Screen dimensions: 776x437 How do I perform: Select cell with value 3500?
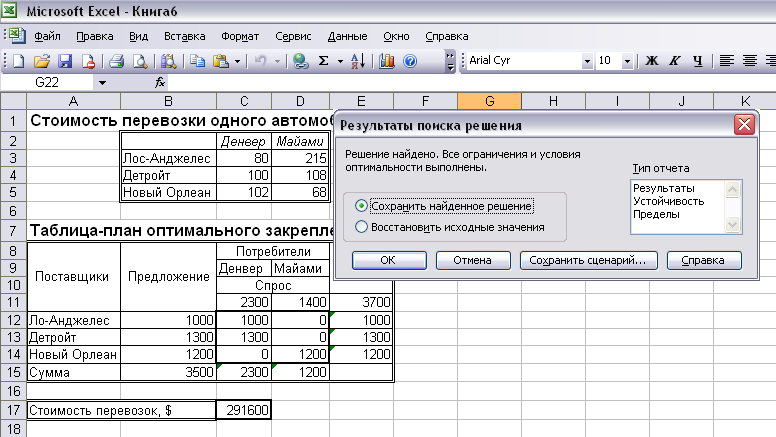168,372
